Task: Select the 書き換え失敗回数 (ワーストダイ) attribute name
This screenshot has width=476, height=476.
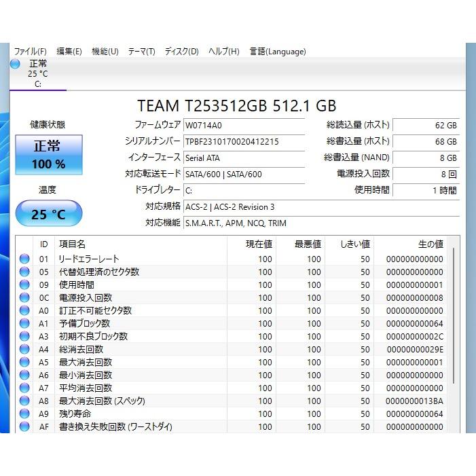Action: click(x=115, y=426)
